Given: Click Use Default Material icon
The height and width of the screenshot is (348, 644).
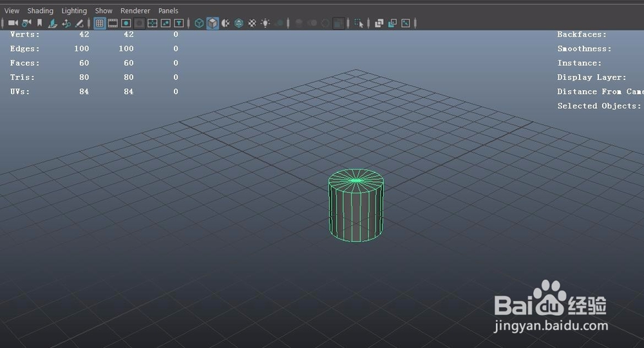Looking at the screenshot, I should click(225, 23).
